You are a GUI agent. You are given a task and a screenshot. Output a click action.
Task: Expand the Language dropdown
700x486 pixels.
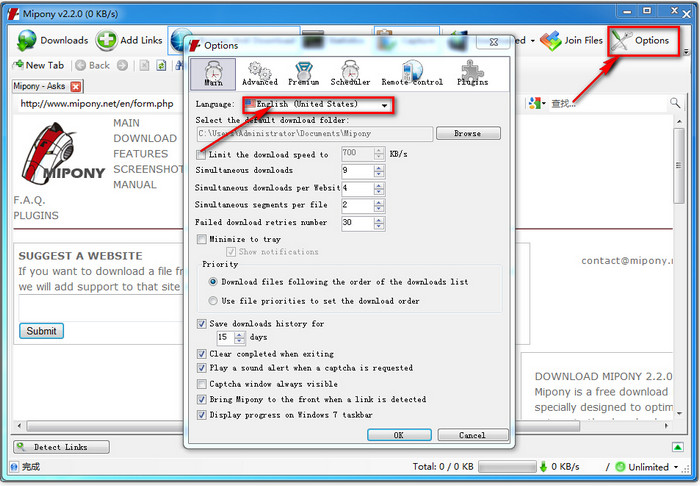click(x=384, y=105)
